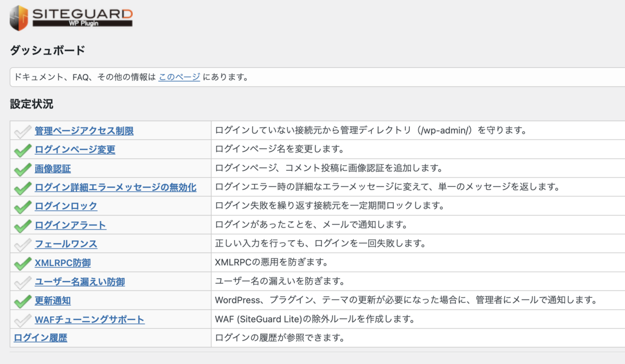This screenshot has height=364, width=625.
Task: Click gray checkmark beside フェールワンス
Action: tap(22, 244)
